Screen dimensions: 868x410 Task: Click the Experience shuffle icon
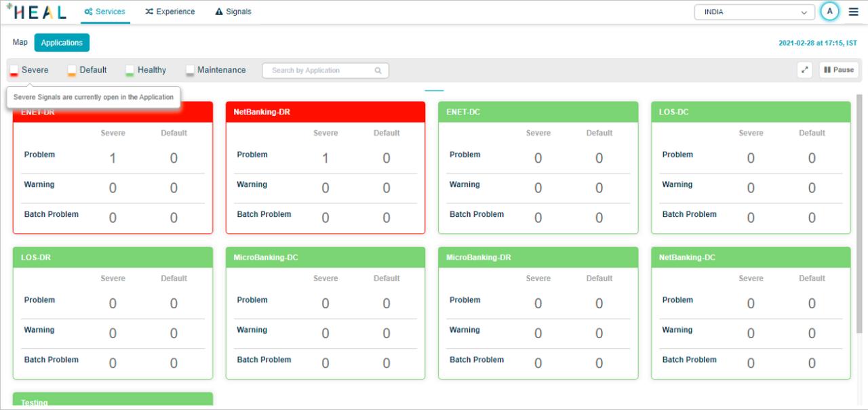[149, 12]
